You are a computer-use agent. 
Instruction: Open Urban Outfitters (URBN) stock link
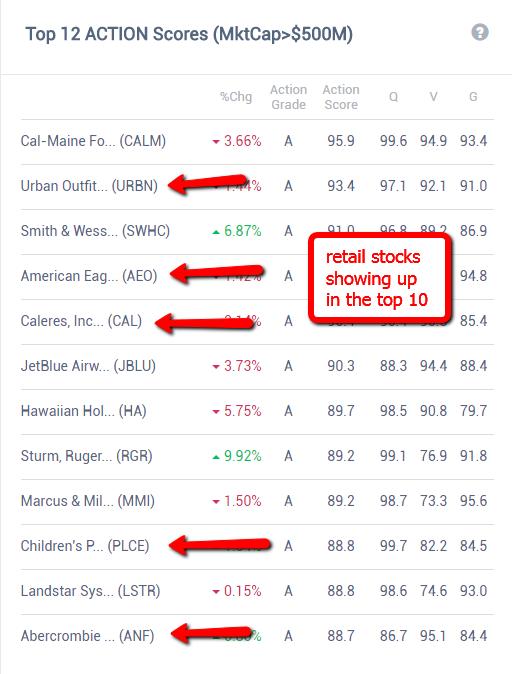pos(89,186)
